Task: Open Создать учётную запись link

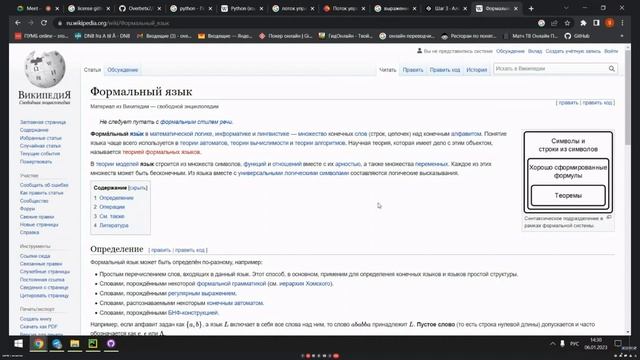Action: point(573,51)
